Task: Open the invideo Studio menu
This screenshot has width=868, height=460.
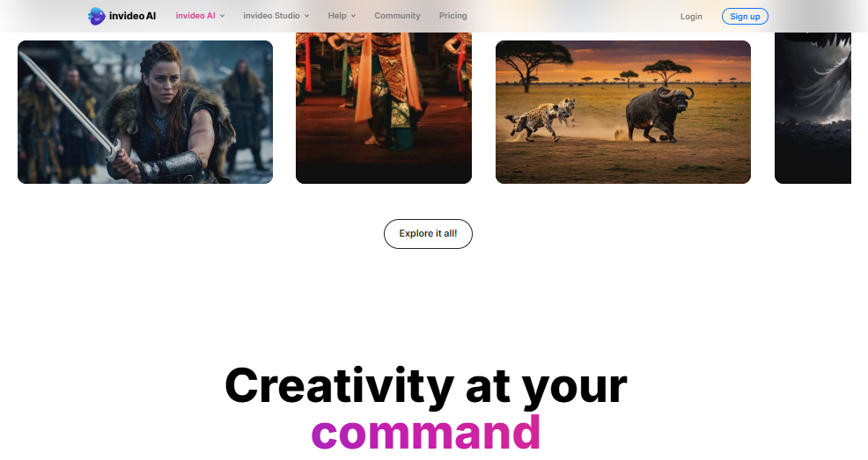Action: click(x=271, y=16)
